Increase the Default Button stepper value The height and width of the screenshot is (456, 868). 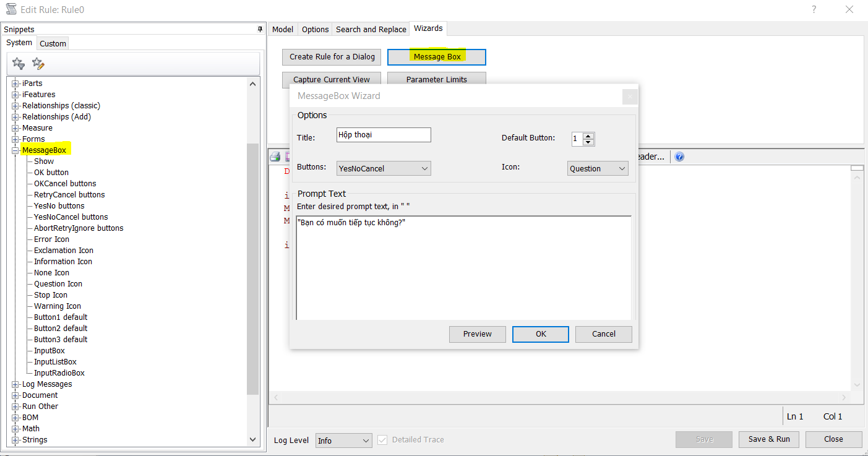coord(588,136)
